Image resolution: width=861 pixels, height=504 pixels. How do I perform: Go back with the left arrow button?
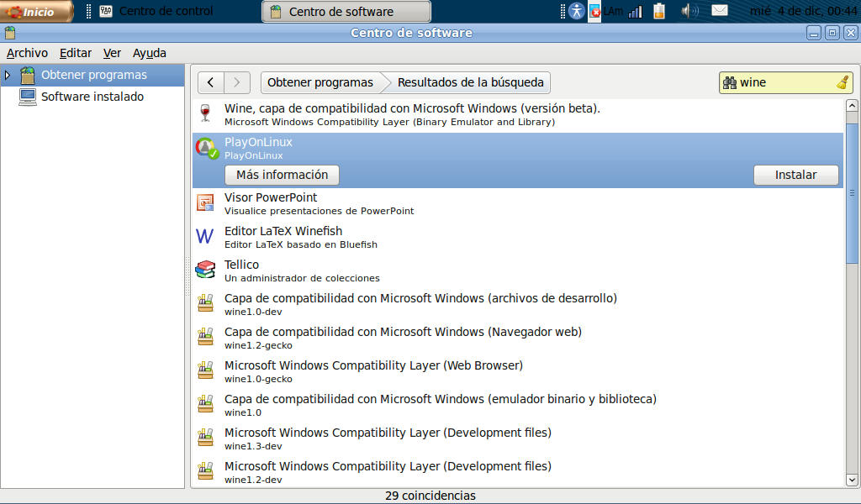coord(211,83)
